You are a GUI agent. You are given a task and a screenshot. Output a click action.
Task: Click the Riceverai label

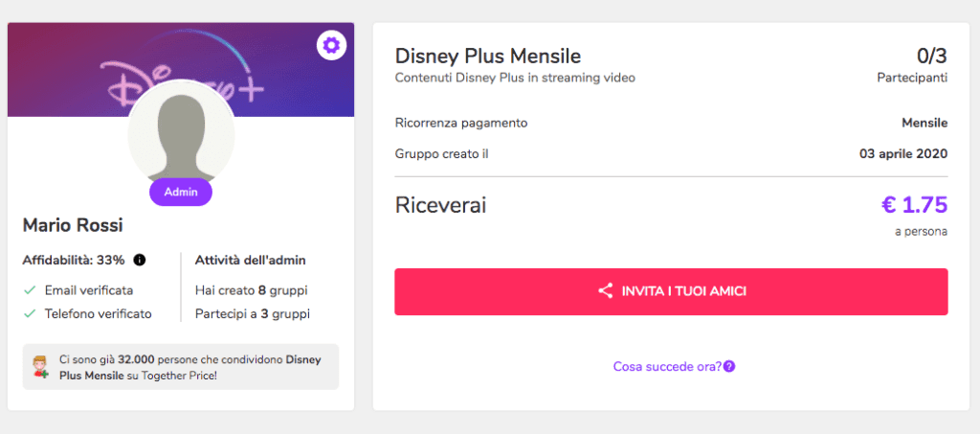pyautogui.click(x=440, y=205)
